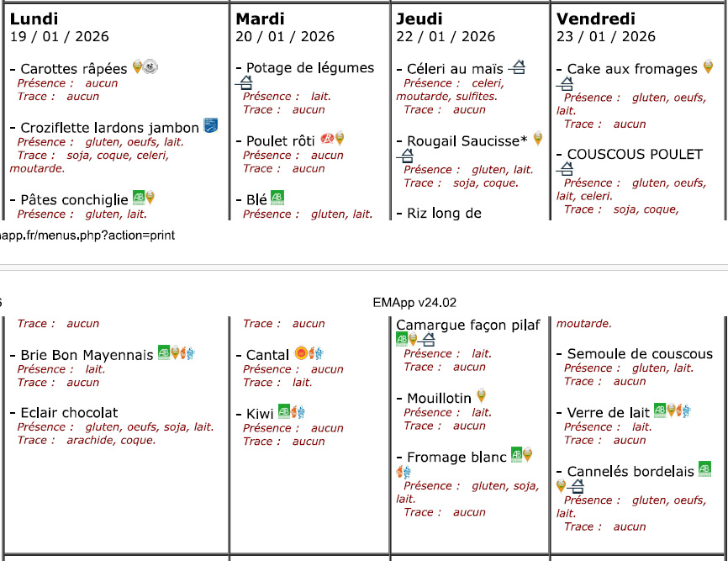Click the Lundi column heading
The width and height of the screenshot is (728, 561).
pos(34,19)
